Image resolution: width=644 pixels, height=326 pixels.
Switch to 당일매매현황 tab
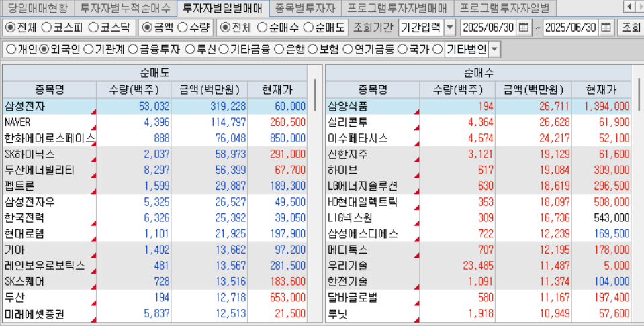click(38, 7)
